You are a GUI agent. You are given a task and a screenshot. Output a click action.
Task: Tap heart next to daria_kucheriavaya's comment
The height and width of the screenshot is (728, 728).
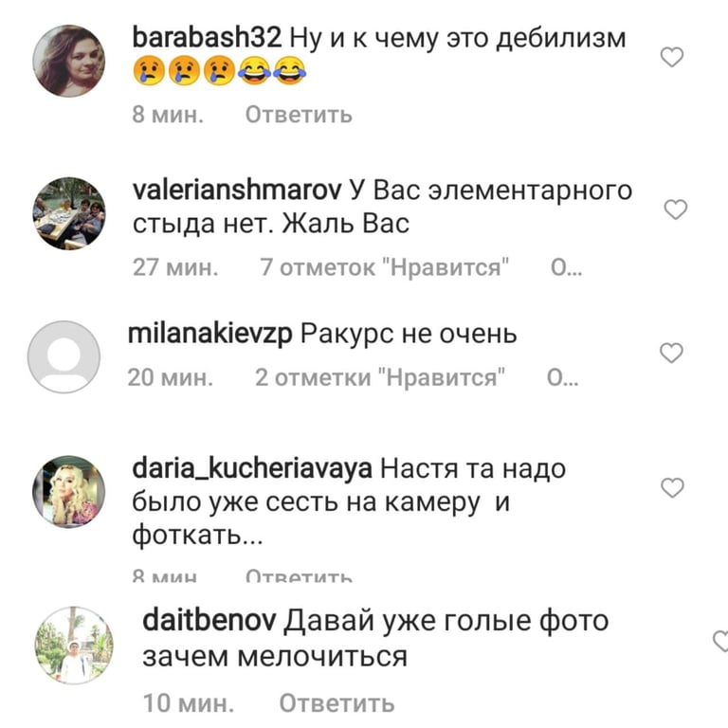point(672,487)
